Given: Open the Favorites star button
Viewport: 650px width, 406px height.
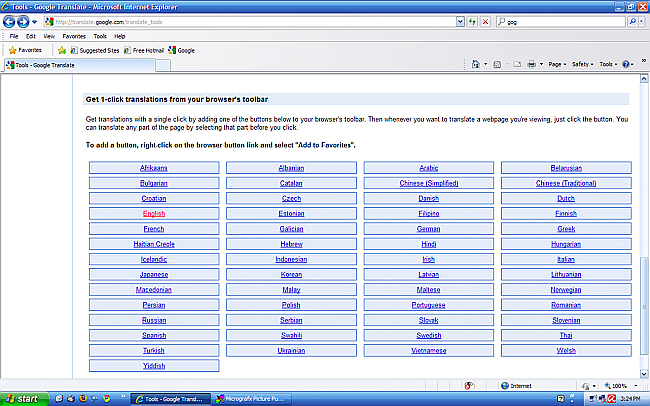Looking at the screenshot, I should tap(25, 50).
